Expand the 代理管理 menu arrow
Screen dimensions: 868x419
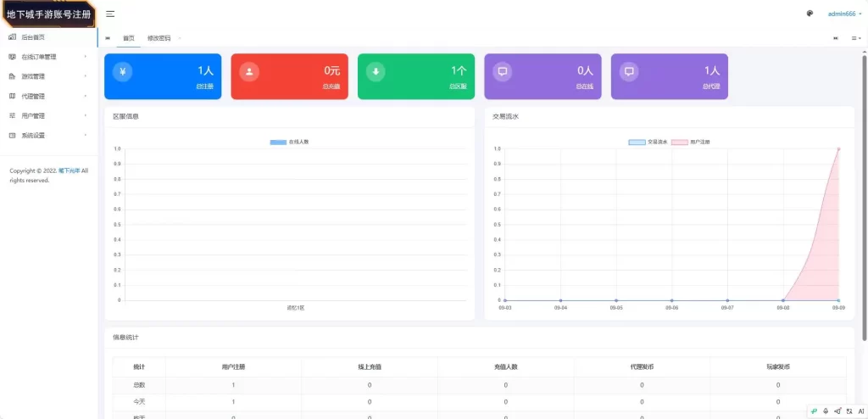(86, 96)
